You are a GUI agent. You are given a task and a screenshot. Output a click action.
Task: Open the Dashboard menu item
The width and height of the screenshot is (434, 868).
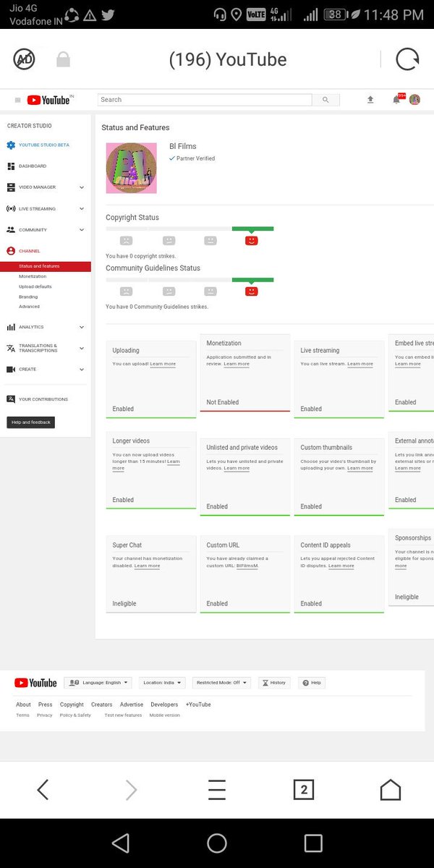[33, 166]
